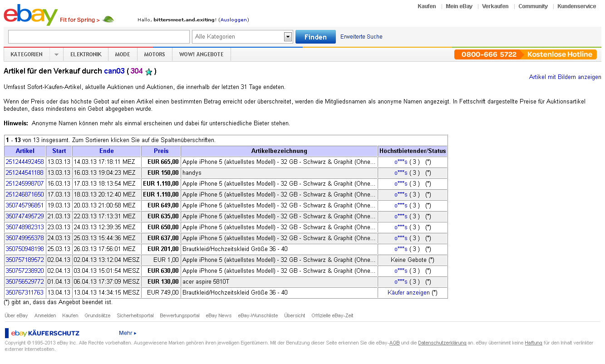Screen dimensions: 605x364
Task: Click the feedback star icon beside 304
Action: (x=148, y=72)
